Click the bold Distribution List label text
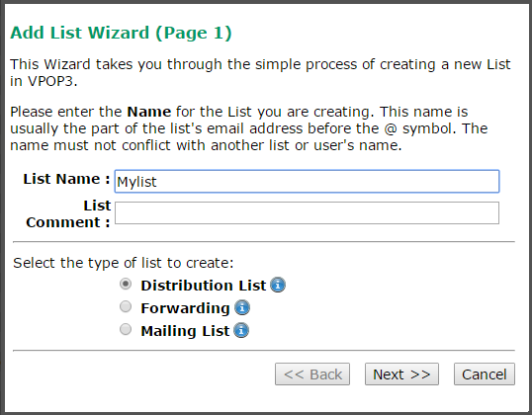Image resolution: width=532 pixels, height=415 pixels. tap(204, 286)
